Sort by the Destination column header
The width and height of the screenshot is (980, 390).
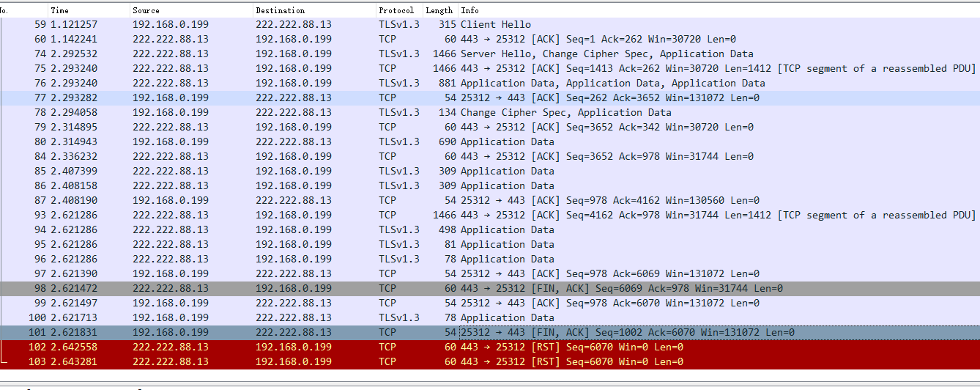[x=314, y=10]
